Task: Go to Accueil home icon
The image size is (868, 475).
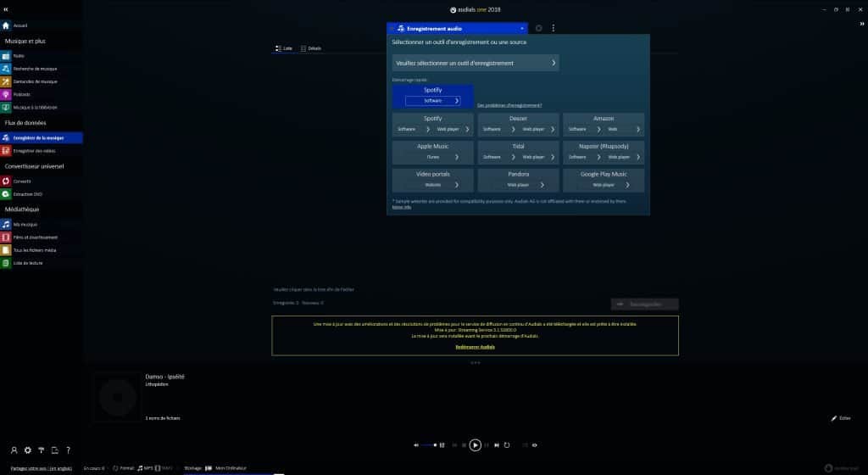Action: [x=6, y=25]
